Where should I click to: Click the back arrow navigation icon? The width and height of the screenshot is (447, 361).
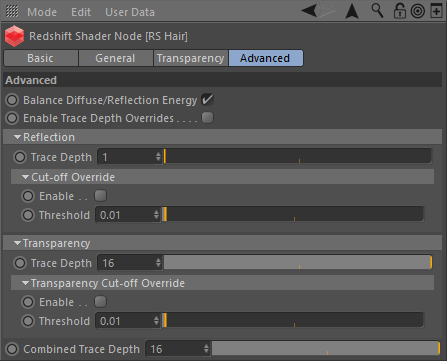(309, 11)
